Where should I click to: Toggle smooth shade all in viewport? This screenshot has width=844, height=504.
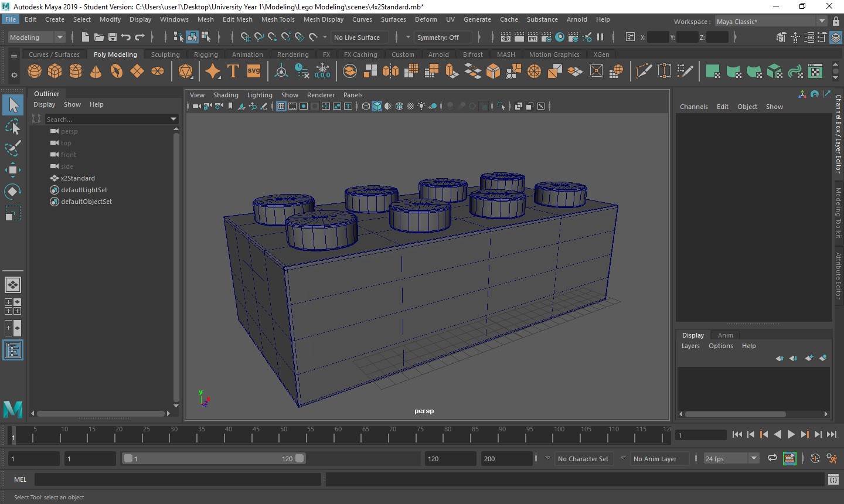pos(377,106)
